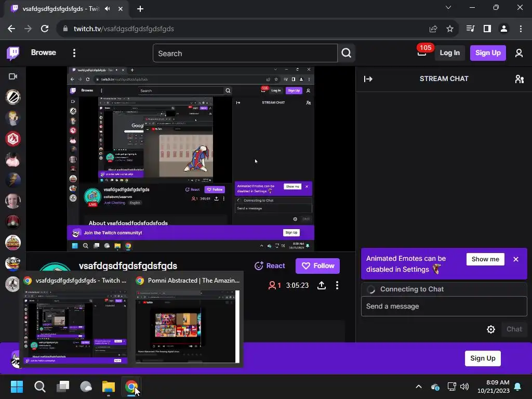Click into the Twitch Search field
Image resolution: width=532 pixels, height=399 pixels.
pos(245,54)
